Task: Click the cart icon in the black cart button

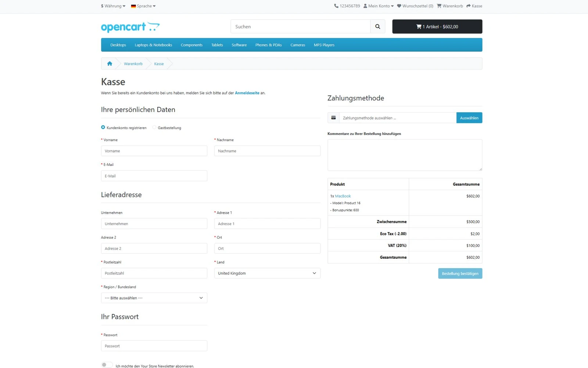Action: pos(419,26)
